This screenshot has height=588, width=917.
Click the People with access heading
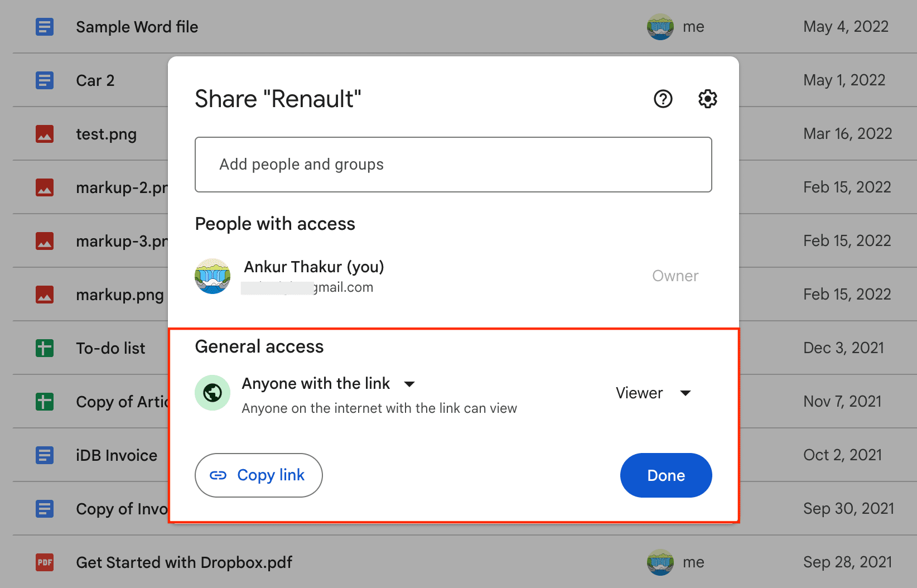pos(275,224)
